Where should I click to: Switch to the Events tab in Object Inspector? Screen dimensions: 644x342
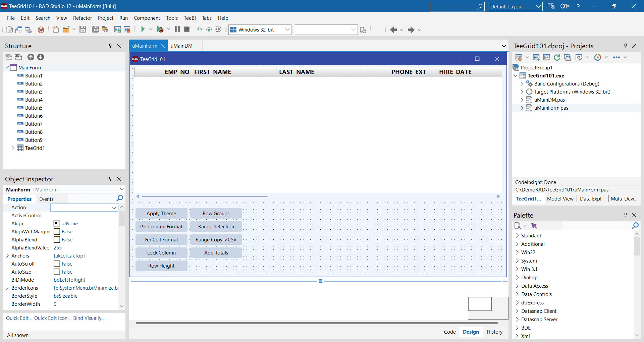(46, 199)
